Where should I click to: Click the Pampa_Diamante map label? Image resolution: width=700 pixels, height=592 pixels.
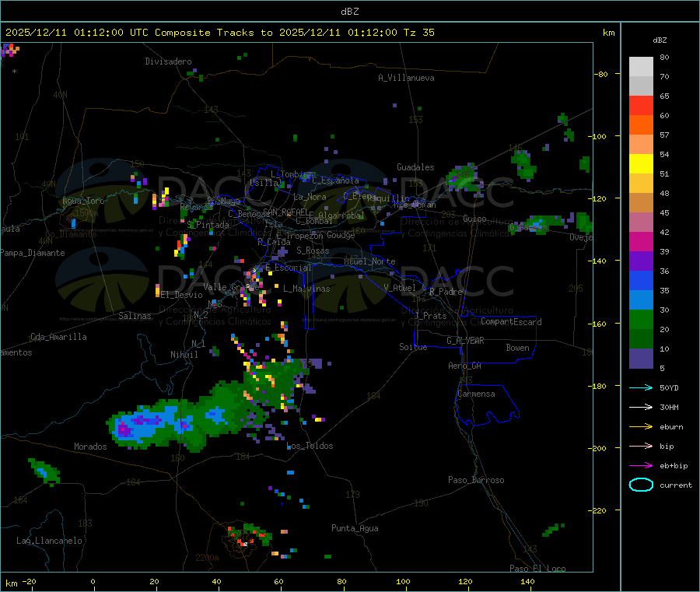pos(33,253)
